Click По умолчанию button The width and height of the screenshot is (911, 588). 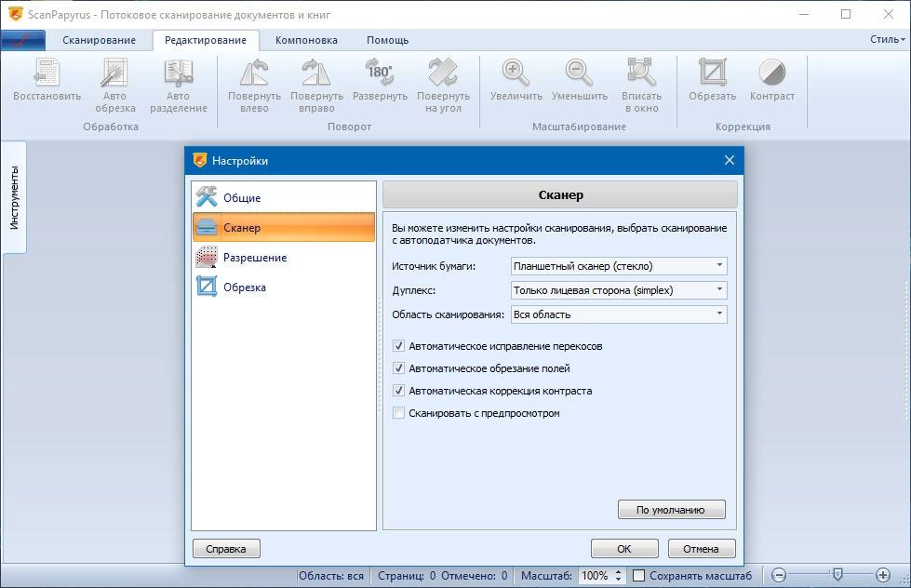coord(671,510)
